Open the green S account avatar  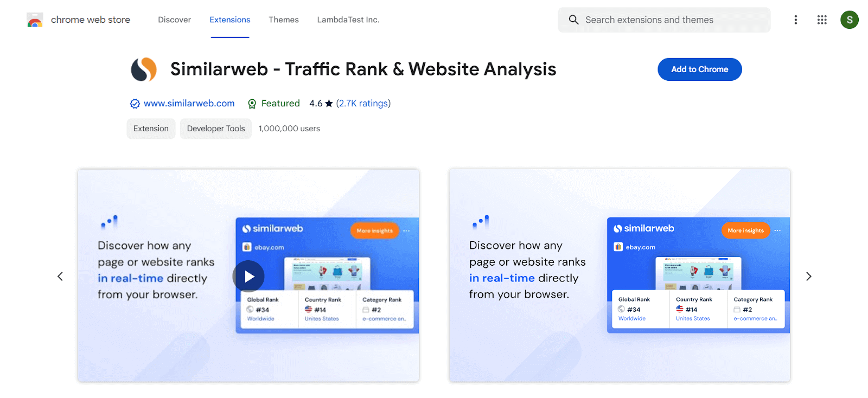pyautogui.click(x=850, y=20)
